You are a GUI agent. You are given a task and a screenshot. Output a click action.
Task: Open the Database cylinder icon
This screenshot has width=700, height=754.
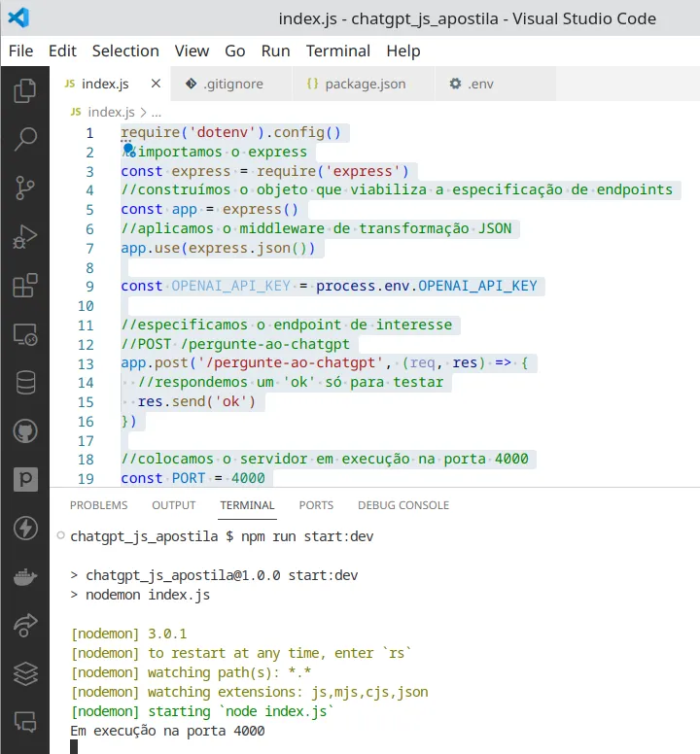(x=25, y=383)
